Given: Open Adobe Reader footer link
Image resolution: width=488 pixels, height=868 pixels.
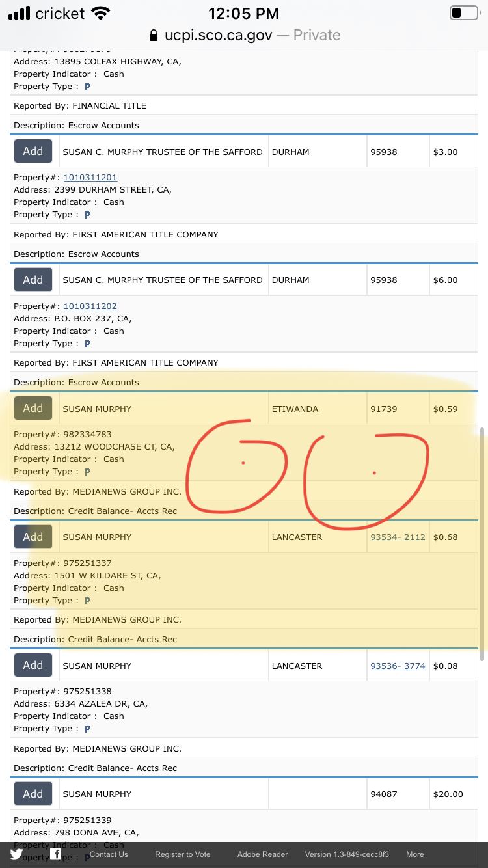Looking at the screenshot, I should [x=262, y=854].
